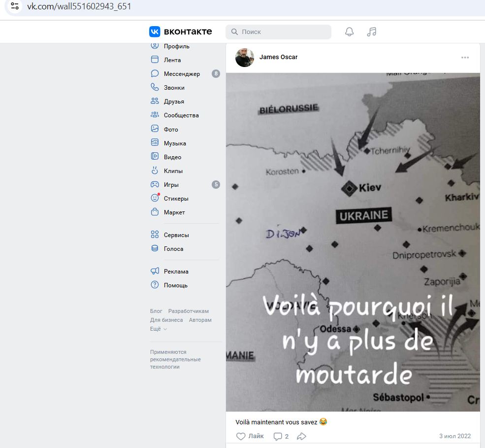Click the site info icon in address bar
This screenshot has width=485, height=448.
[15, 7]
